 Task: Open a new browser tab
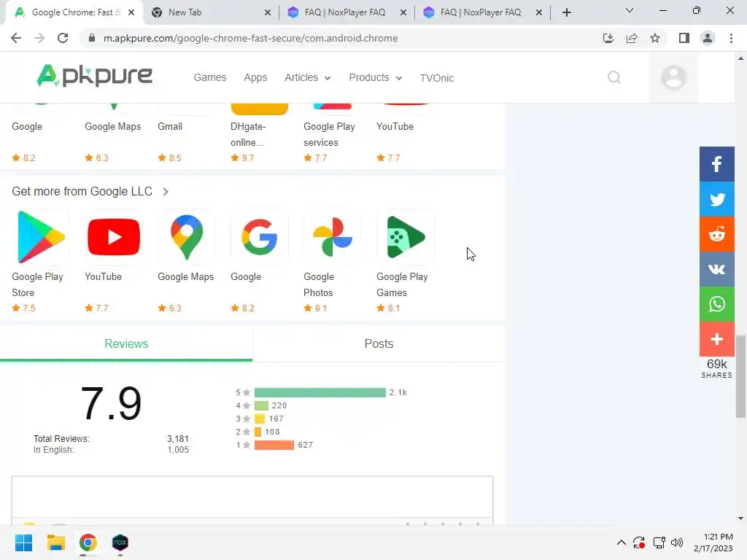pos(566,12)
